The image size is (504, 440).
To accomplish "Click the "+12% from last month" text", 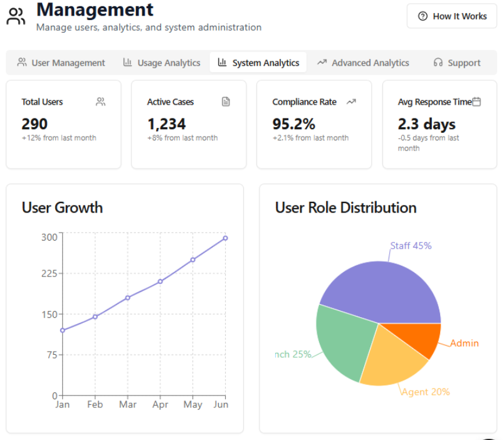I will click(x=59, y=138).
